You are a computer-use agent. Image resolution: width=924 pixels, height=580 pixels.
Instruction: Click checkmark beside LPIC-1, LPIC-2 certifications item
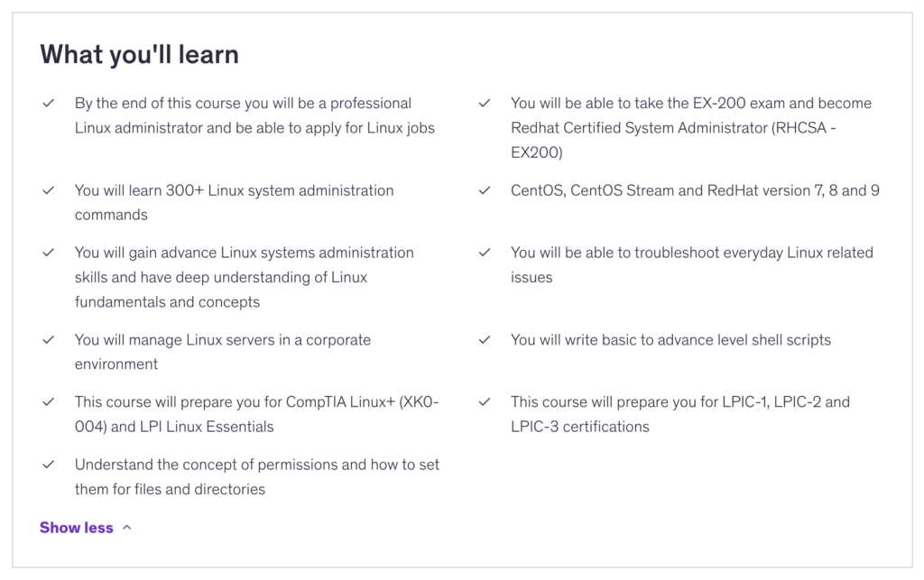pos(485,402)
